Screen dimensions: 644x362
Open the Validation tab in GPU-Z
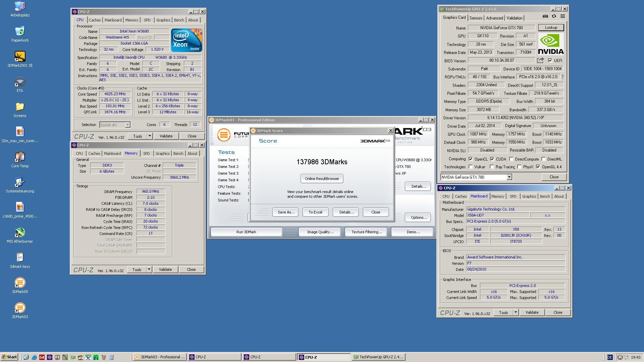pos(514,18)
